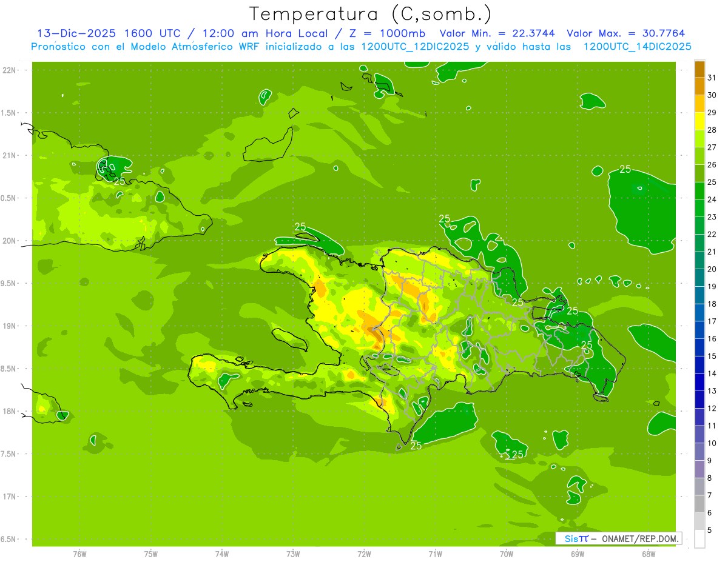This screenshot has width=728, height=562.
Task: Click the '20' value on the color scale
Action: [x=712, y=269]
